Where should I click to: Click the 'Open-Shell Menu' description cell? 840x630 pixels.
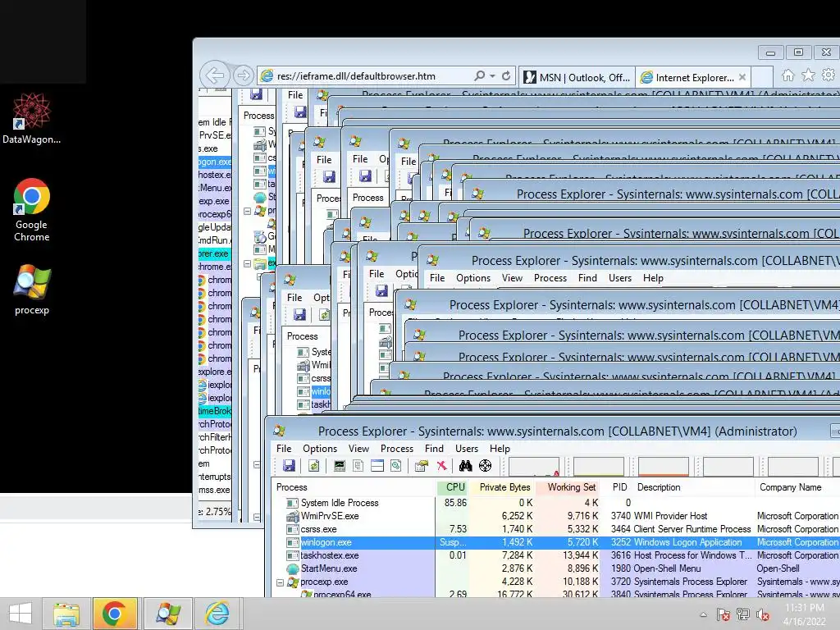tap(668, 568)
